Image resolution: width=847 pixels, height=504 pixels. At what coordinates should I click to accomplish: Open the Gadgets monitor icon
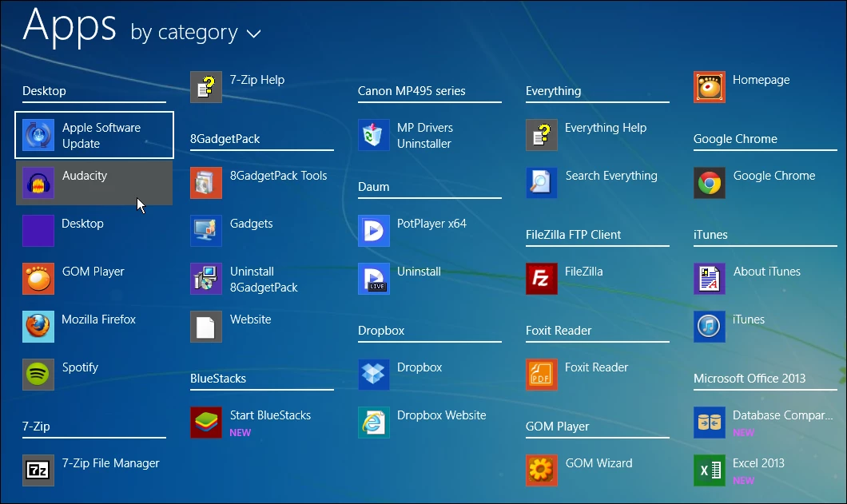click(206, 231)
